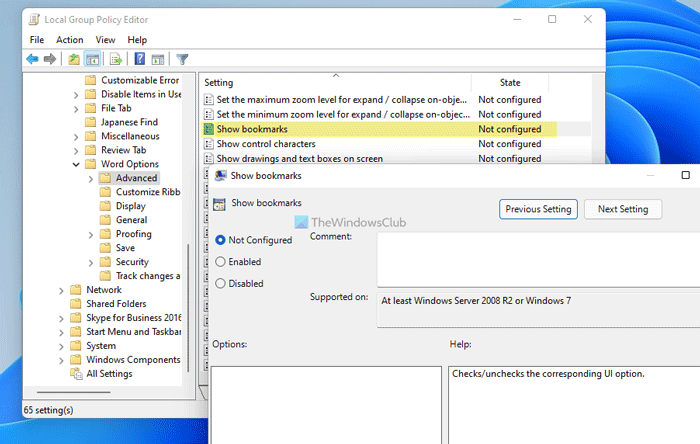The height and width of the screenshot is (444, 700).
Task: Click the Shared Folders folder icon
Action: click(x=76, y=304)
